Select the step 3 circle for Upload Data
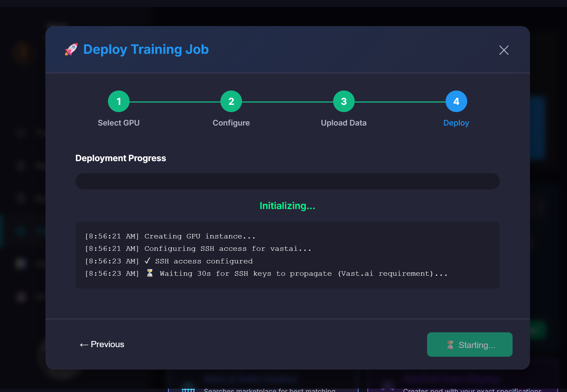The height and width of the screenshot is (392, 567). point(344,101)
